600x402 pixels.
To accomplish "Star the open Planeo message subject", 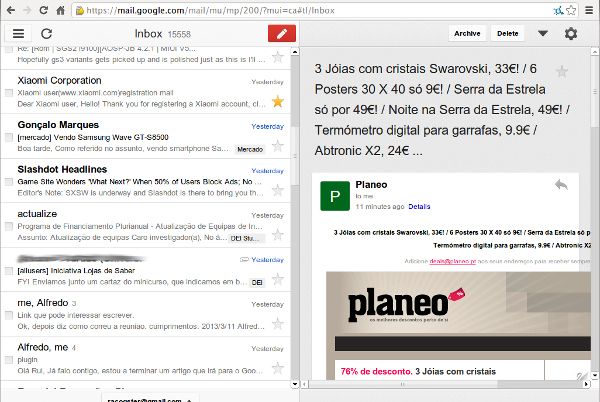I will [562, 72].
